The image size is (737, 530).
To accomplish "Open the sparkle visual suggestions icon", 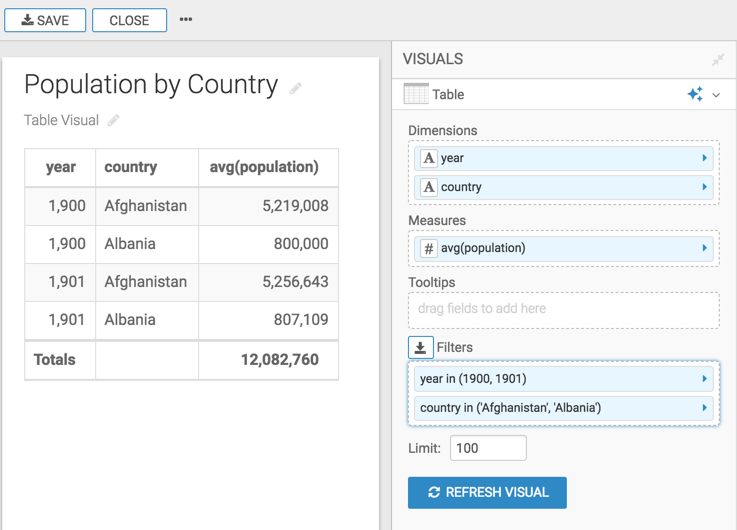I will click(695, 94).
